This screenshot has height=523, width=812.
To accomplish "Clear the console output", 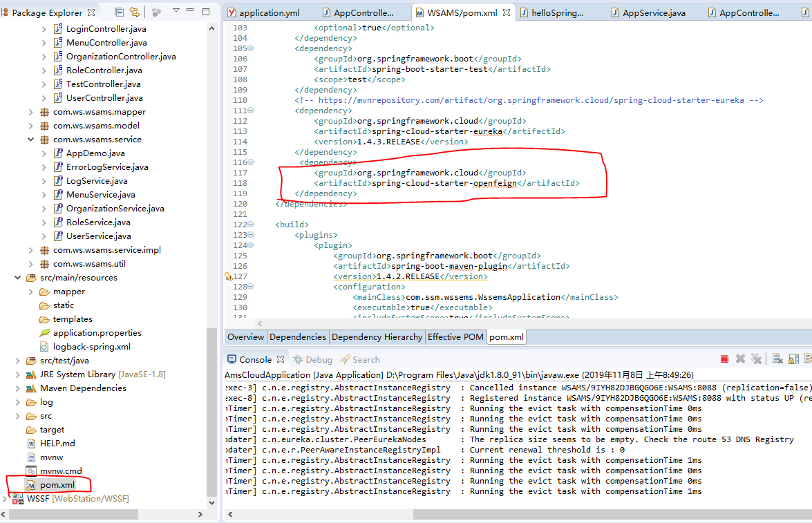I will [x=776, y=359].
